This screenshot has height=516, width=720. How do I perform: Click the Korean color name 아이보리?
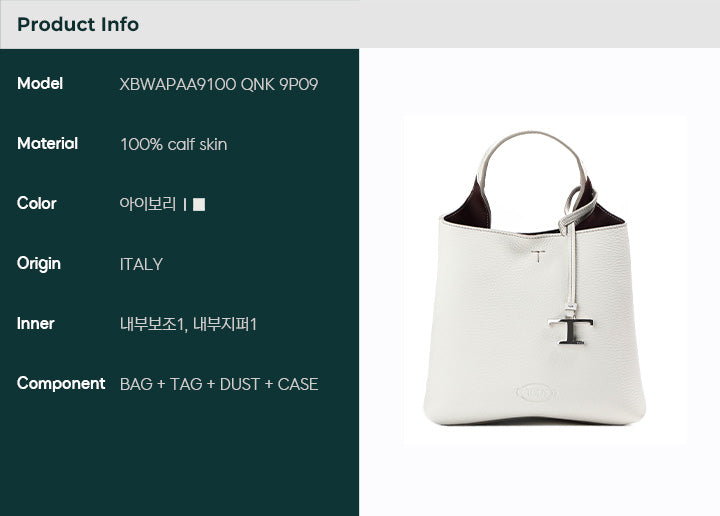click(147, 204)
